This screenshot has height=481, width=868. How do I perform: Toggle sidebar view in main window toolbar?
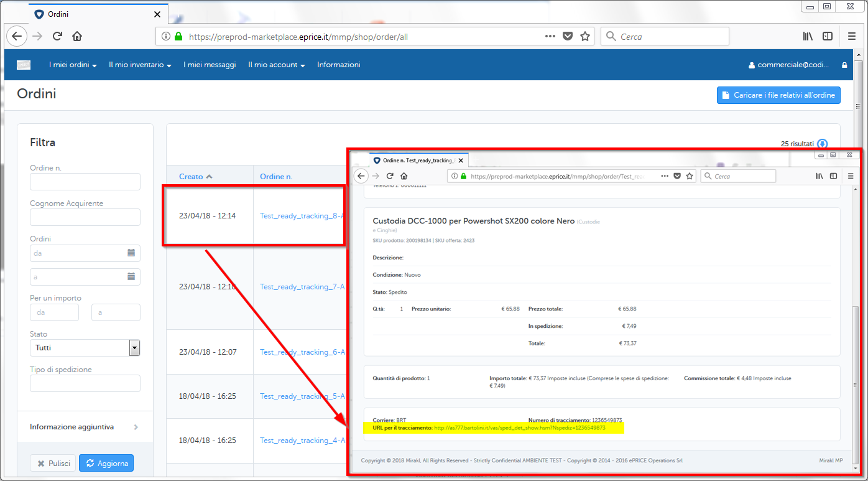pyautogui.click(x=828, y=37)
